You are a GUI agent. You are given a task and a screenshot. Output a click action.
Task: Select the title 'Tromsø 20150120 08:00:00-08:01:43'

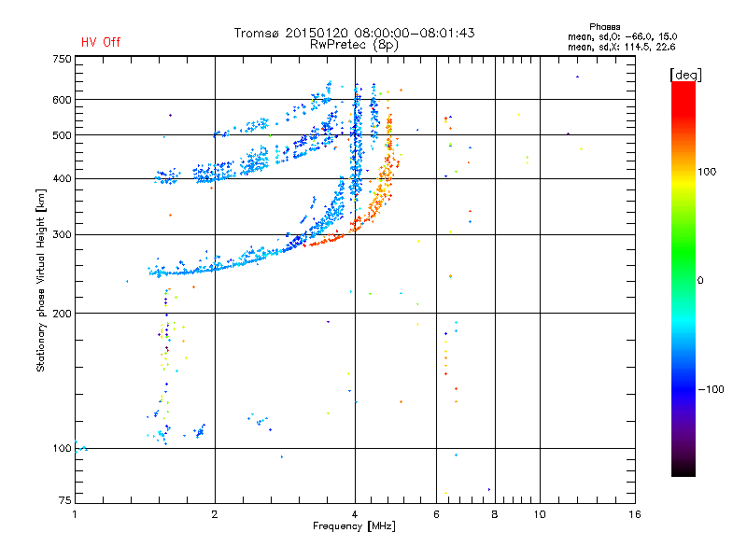pyautogui.click(x=354, y=33)
